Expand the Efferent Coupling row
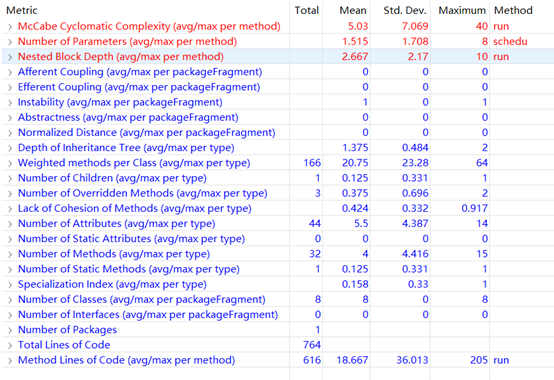The width and height of the screenshot is (554, 380). click(10, 87)
